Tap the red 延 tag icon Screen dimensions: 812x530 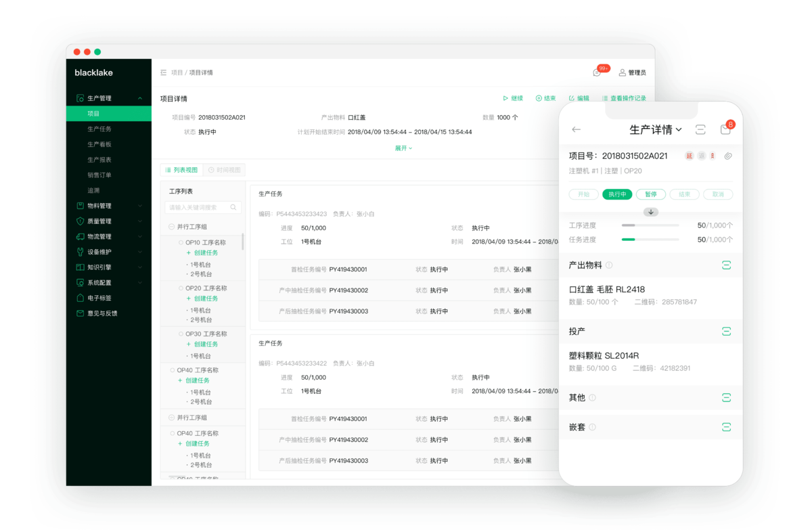coord(690,156)
